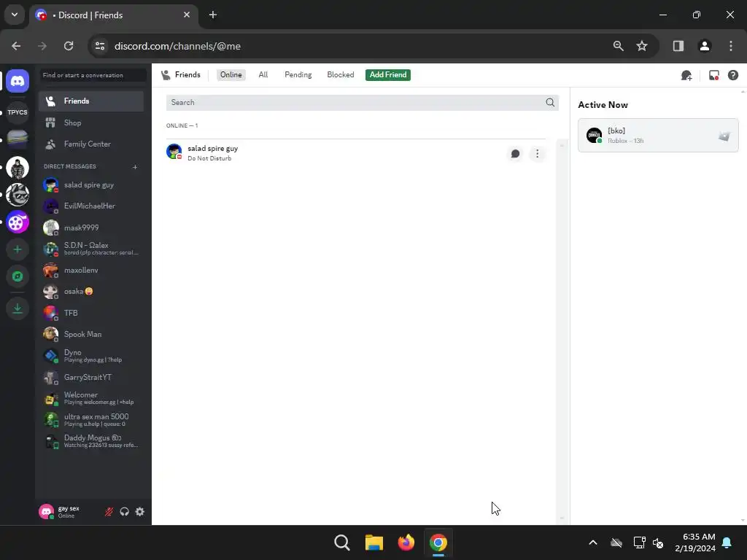The height and width of the screenshot is (560, 747).
Task: Select Friends in the sidebar
Action: click(91, 101)
